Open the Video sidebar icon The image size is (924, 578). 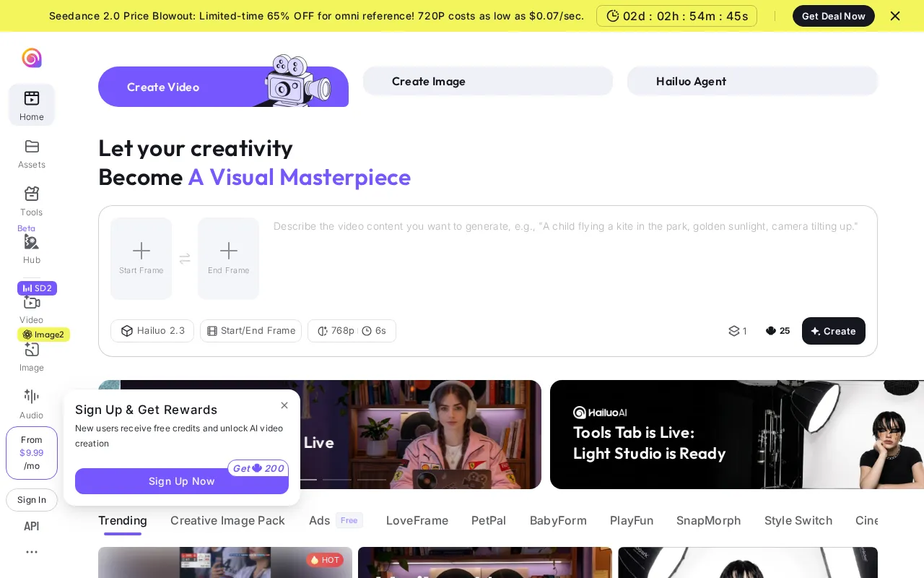pos(32,302)
